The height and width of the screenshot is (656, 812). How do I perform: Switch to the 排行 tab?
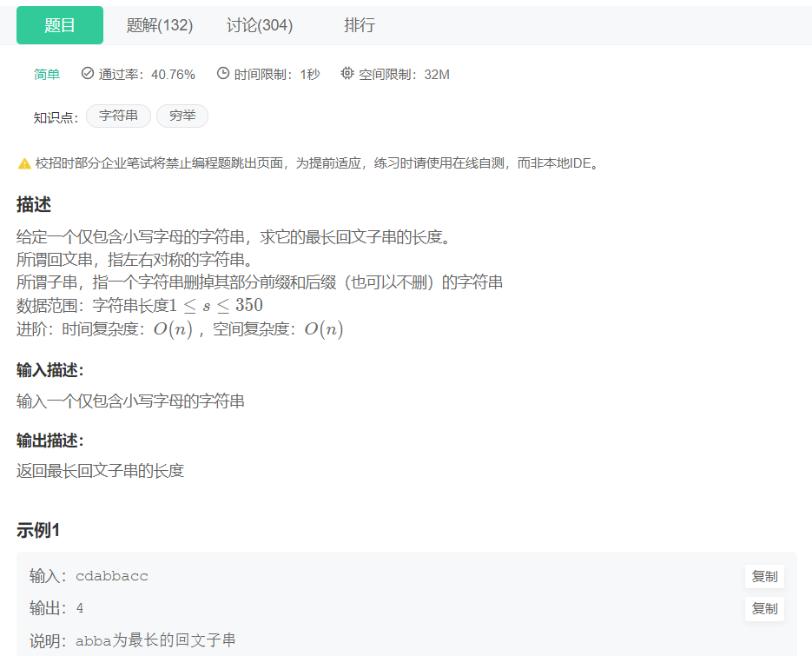click(360, 24)
